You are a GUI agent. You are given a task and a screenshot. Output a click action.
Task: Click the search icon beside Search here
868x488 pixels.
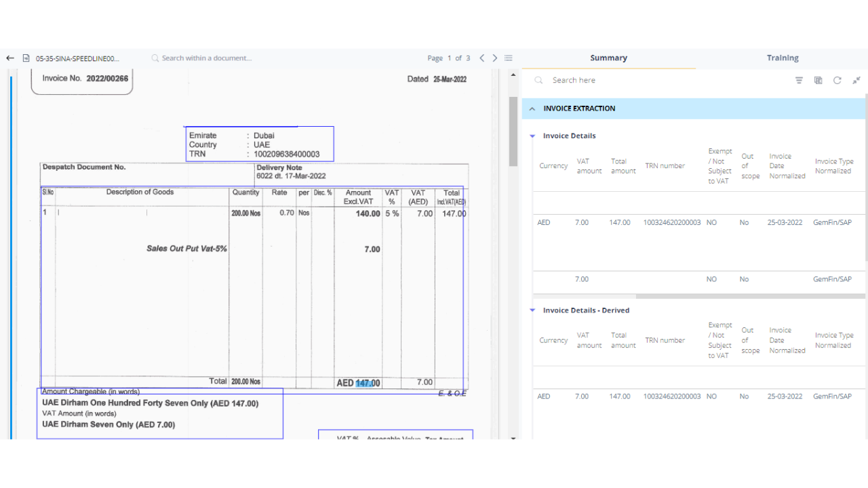(x=539, y=80)
